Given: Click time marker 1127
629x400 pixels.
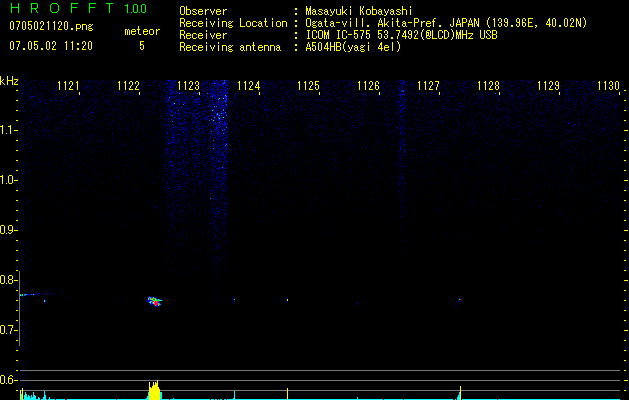Looking at the screenshot, I should point(428,86).
